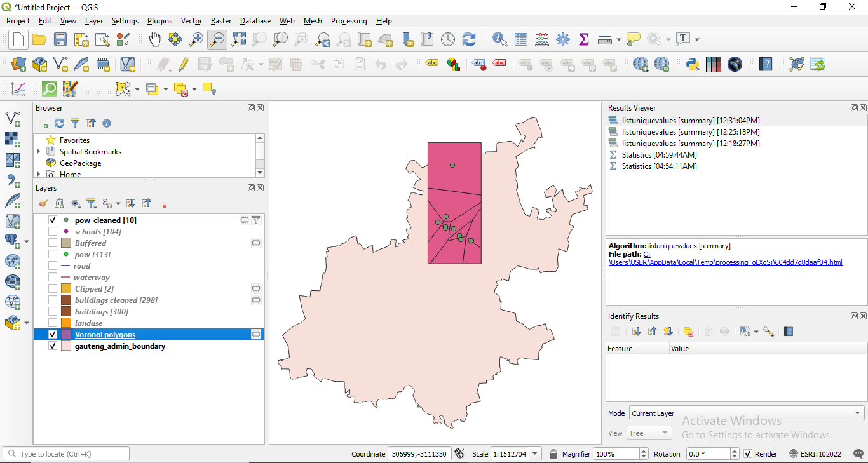Select the Identify Features tool
868x463 pixels.
500,39
